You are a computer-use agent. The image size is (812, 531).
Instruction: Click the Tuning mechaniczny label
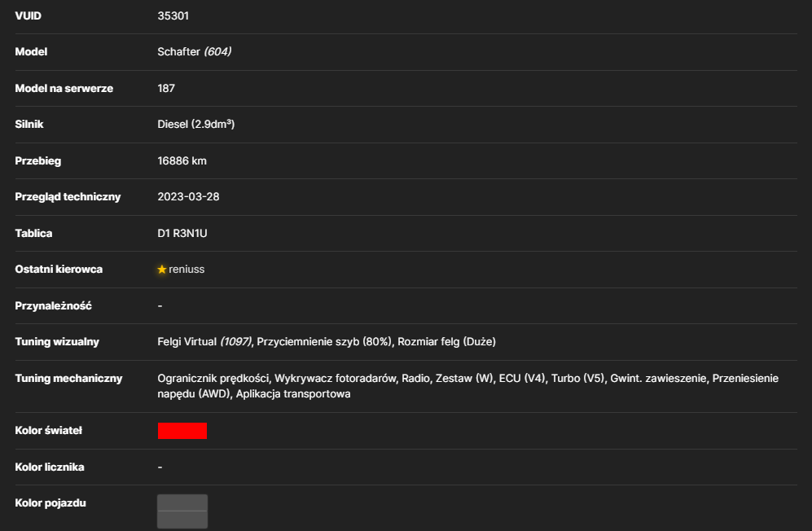pos(69,379)
